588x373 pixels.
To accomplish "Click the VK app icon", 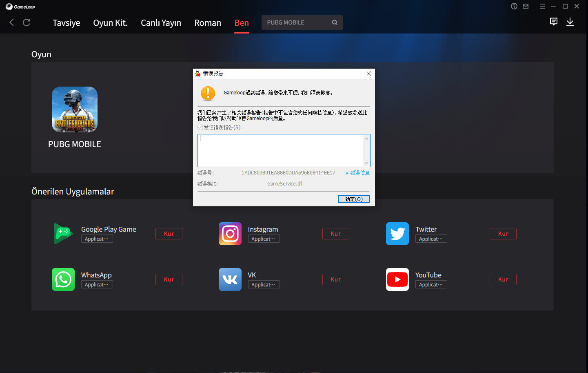I will click(x=230, y=279).
